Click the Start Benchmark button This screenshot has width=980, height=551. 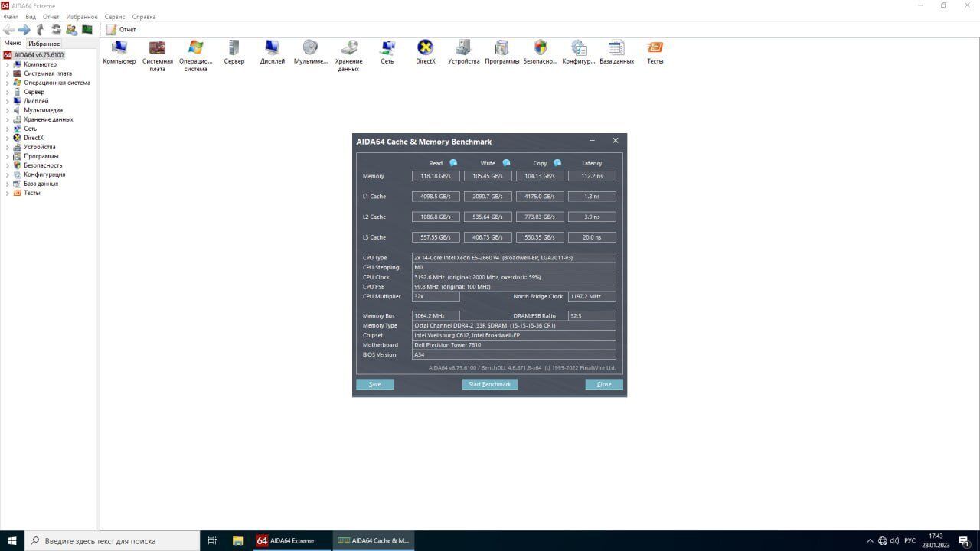click(489, 384)
